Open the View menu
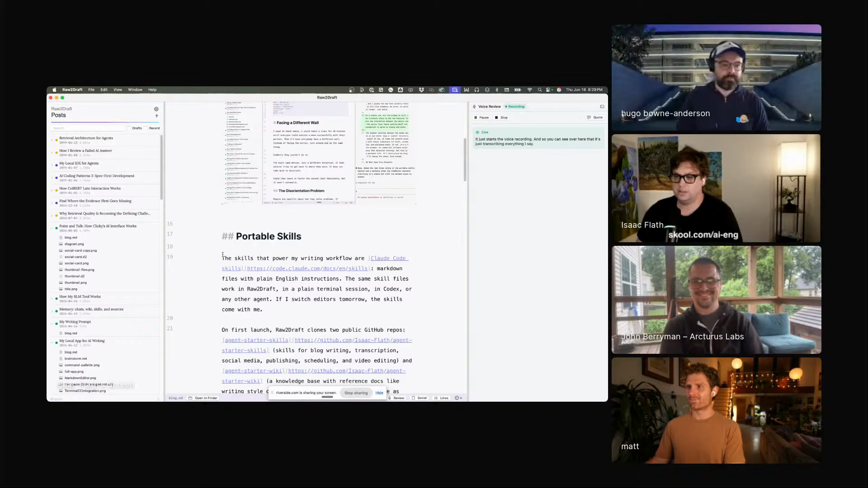The image size is (868, 488). (x=118, y=90)
